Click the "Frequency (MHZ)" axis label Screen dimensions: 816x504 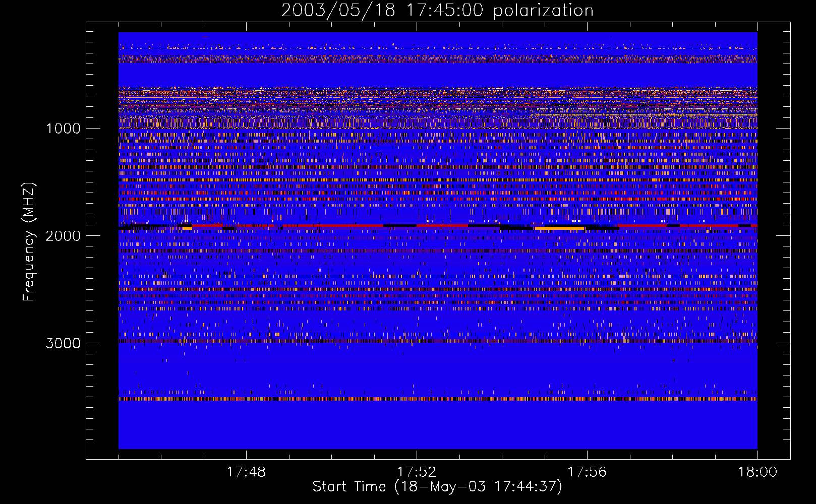[29, 242]
